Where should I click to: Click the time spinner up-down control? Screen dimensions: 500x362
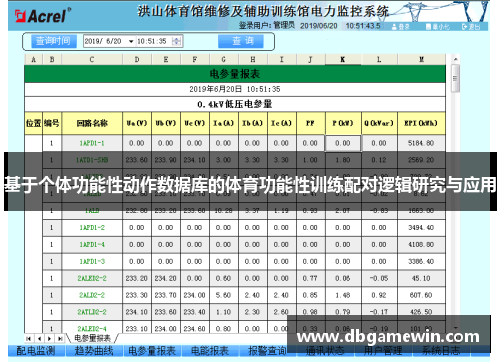point(176,41)
